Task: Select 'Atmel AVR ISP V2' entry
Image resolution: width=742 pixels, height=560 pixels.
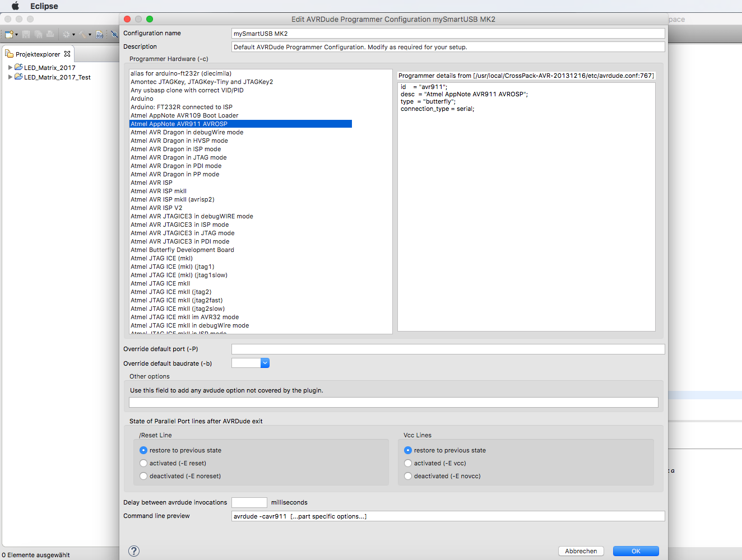Action: point(156,208)
